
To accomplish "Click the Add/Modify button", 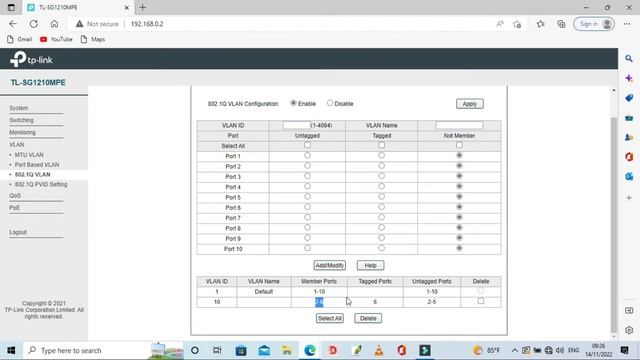I will (x=329, y=265).
